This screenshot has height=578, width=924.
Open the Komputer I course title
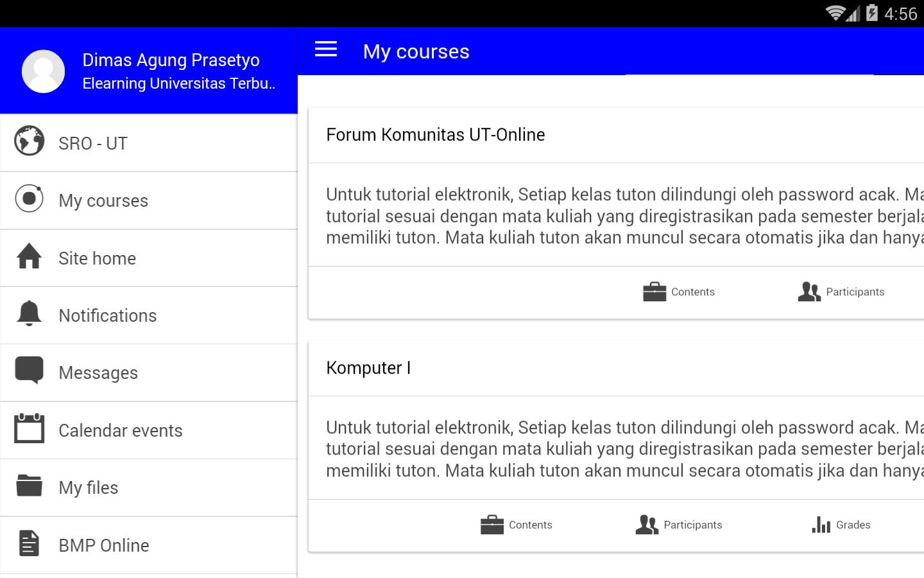(368, 368)
